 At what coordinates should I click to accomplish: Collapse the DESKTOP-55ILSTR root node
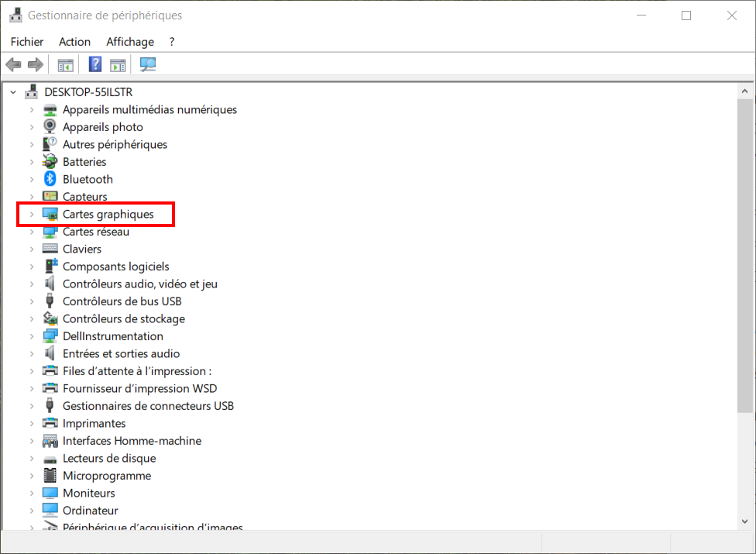(x=13, y=91)
